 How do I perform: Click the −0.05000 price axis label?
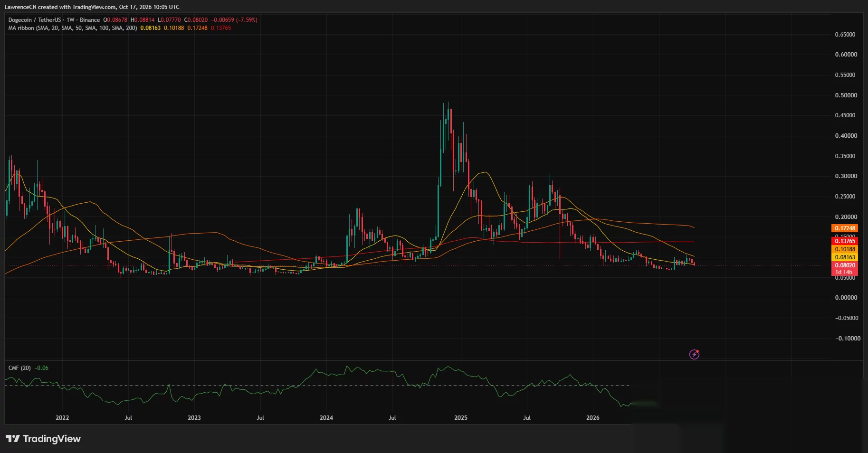coord(847,318)
